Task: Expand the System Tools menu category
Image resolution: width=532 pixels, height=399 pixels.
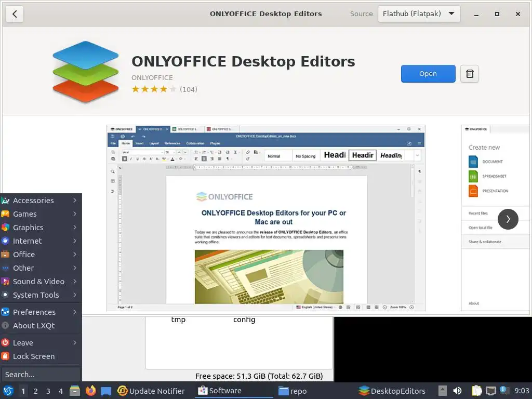Action: 41,295
